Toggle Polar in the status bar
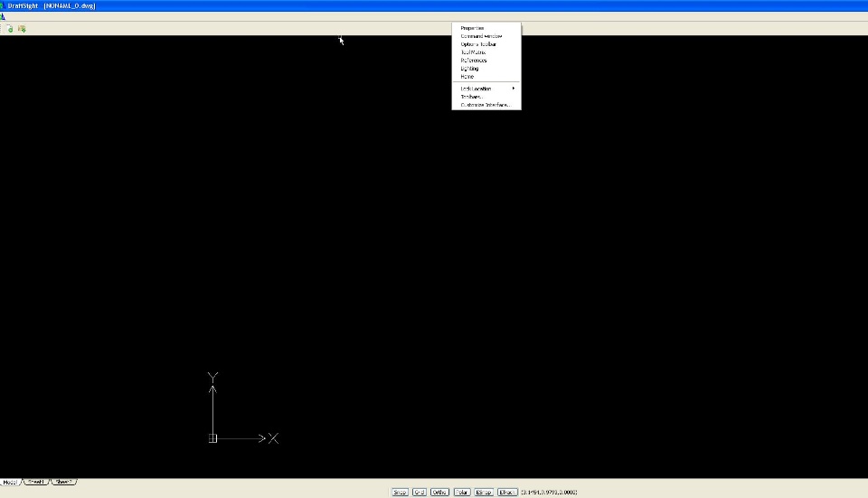The image size is (868, 498). [x=462, y=492]
